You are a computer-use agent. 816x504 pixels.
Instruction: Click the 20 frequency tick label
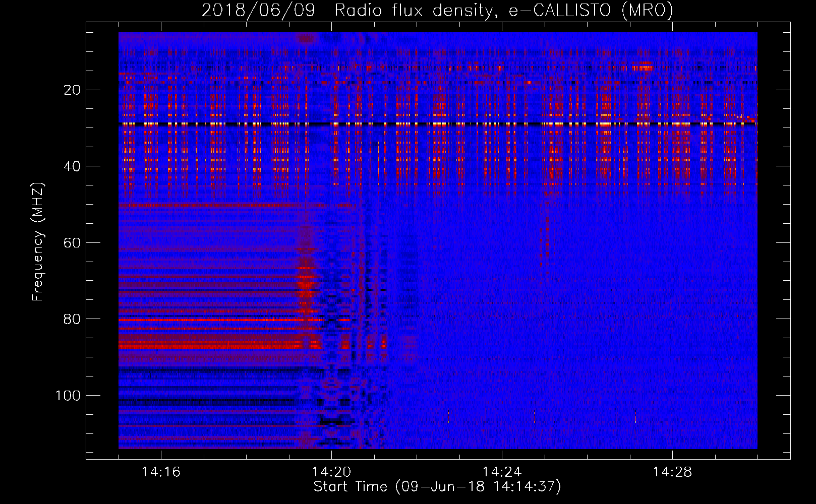tap(72, 90)
